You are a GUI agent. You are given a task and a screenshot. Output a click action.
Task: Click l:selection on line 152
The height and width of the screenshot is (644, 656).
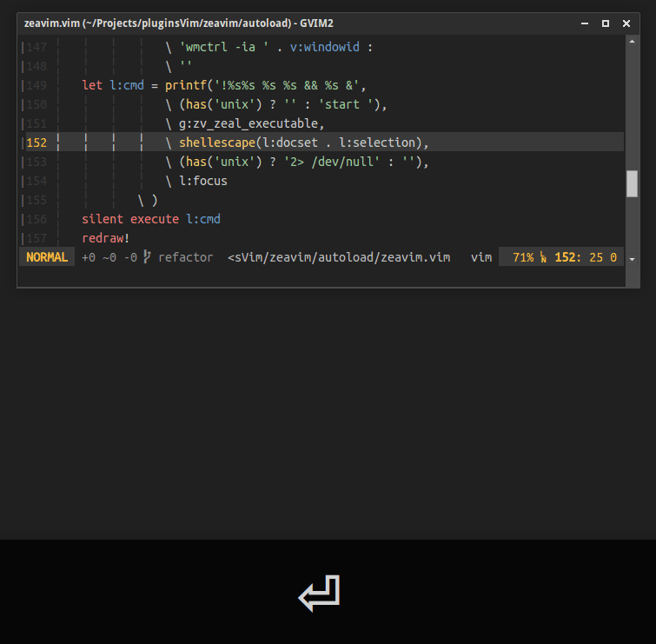pyautogui.click(x=377, y=143)
